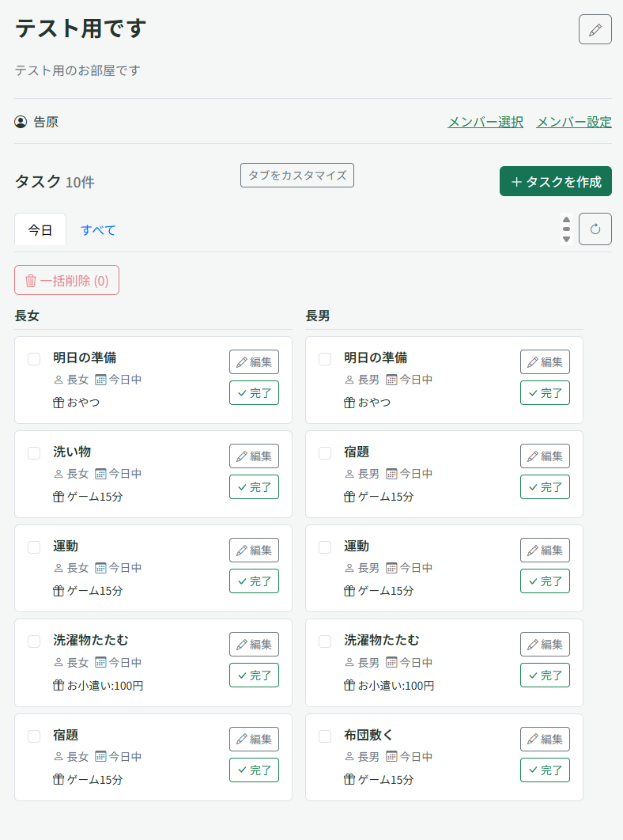Mark 長女's 宿題 as 完了

[254, 770]
